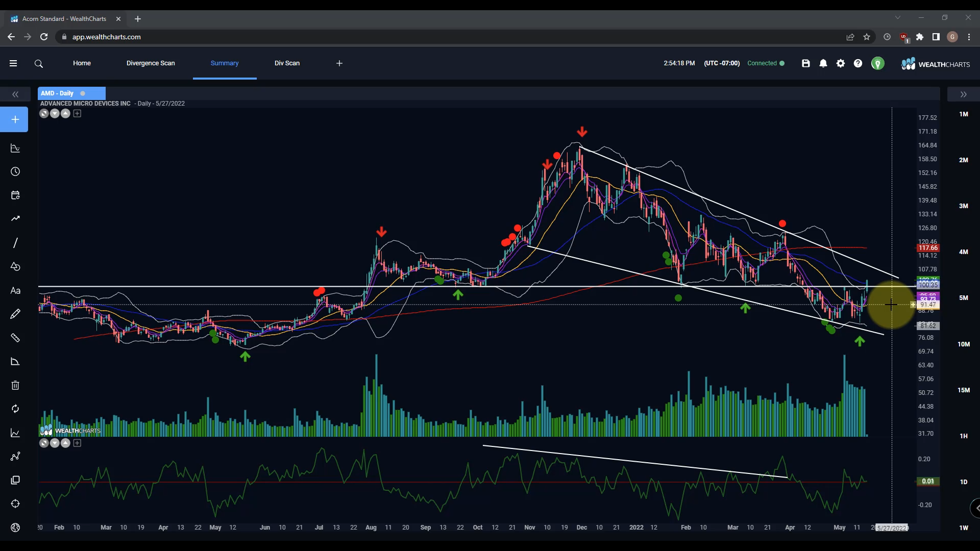
Task: Collapse the left toolbar with double chevron
Action: pyautogui.click(x=15, y=94)
